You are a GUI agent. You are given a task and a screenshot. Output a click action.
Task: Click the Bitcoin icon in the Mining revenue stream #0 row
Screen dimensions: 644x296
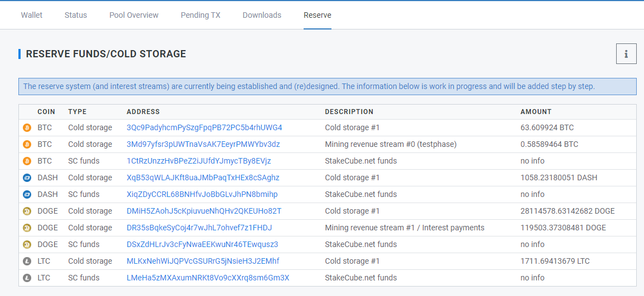pos(27,144)
